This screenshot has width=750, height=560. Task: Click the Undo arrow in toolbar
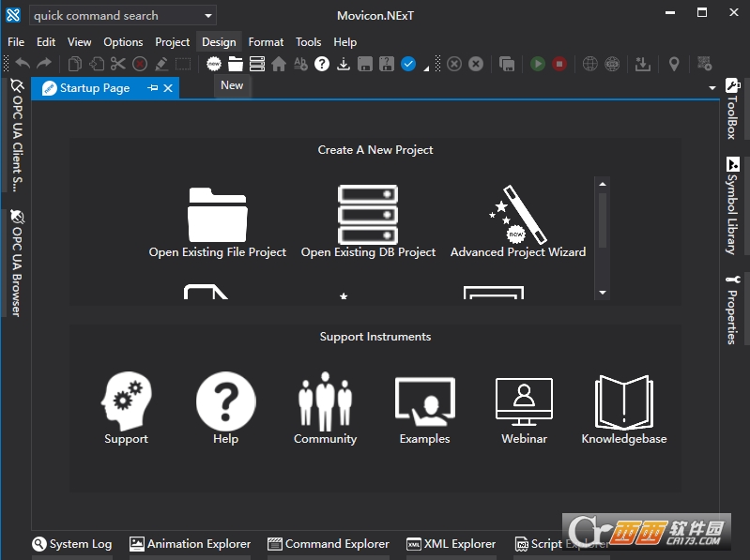click(x=23, y=64)
